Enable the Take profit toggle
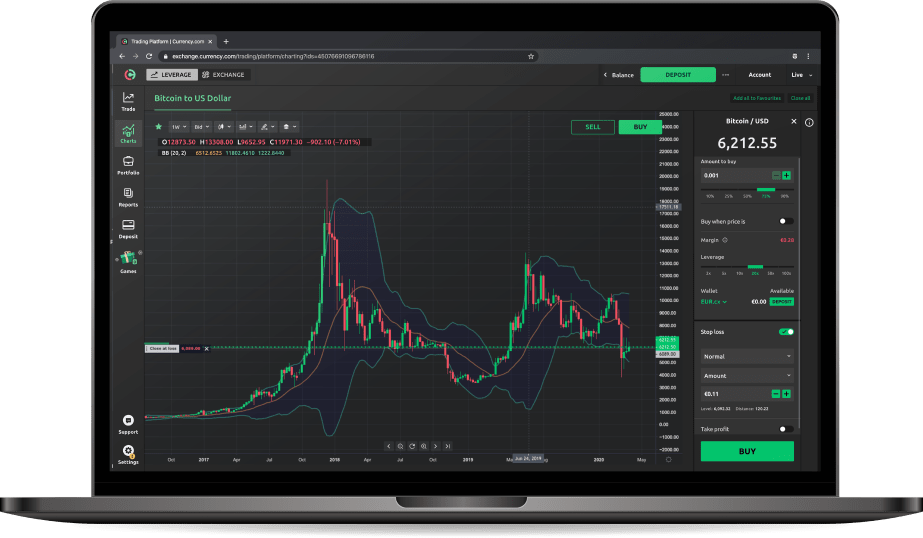Image resolution: width=923 pixels, height=538 pixels. (786, 429)
